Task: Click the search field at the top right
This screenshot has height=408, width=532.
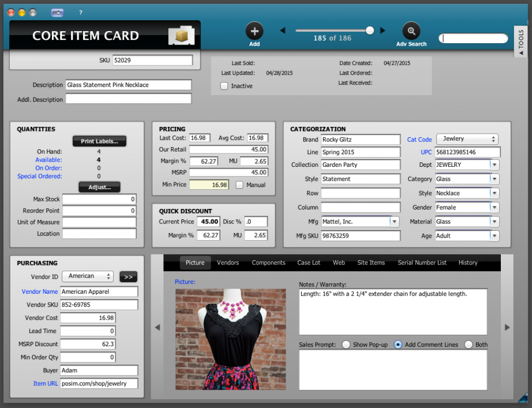Action: [x=473, y=38]
